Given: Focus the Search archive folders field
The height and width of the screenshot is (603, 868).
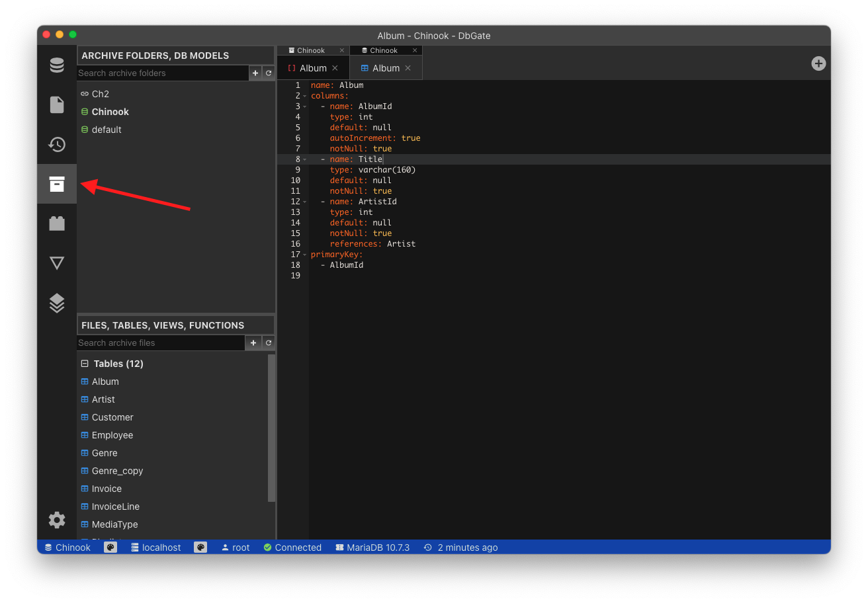Looking at the screenshot, I should point(163,73).
